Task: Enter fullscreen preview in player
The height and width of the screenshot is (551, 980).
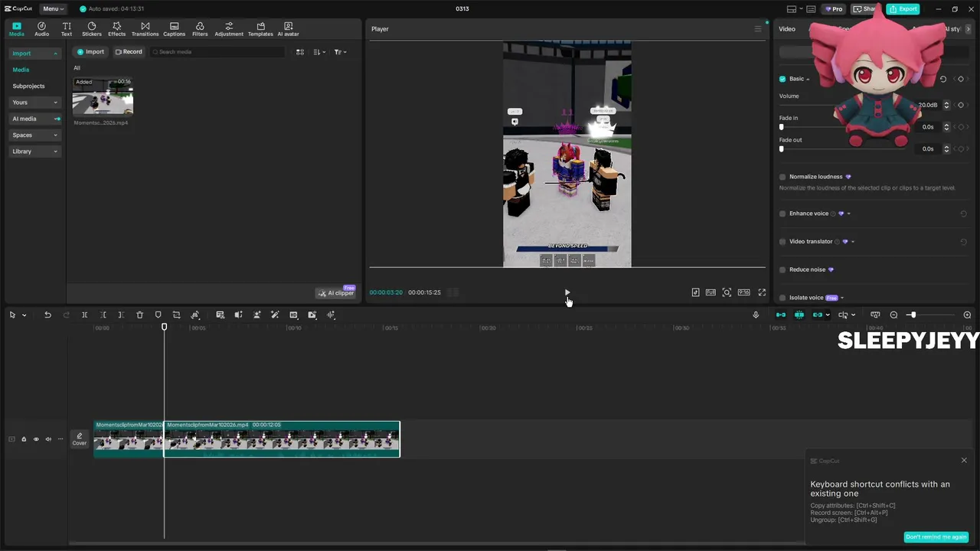Action: [762, 292]
